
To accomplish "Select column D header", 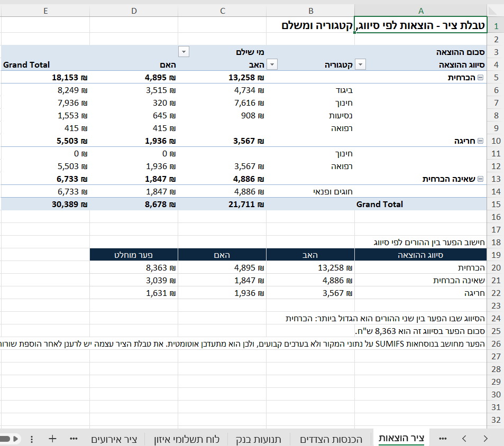I will 134,11.
